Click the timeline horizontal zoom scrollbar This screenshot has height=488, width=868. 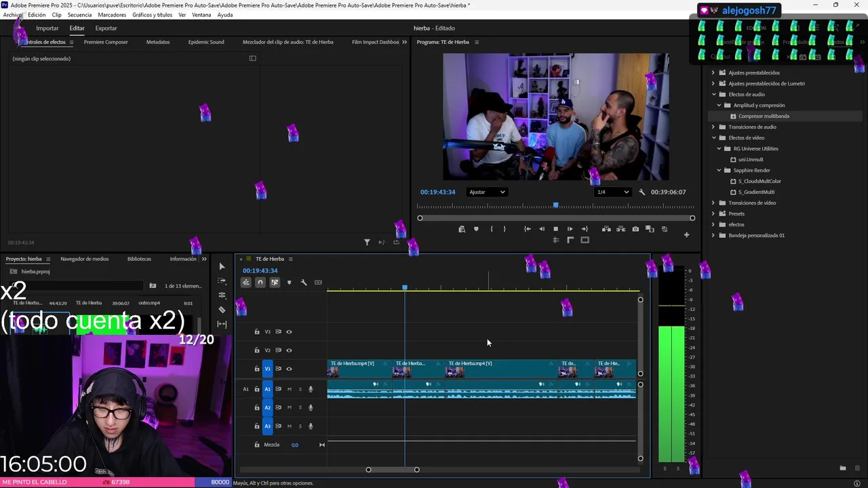pos(393,470)
